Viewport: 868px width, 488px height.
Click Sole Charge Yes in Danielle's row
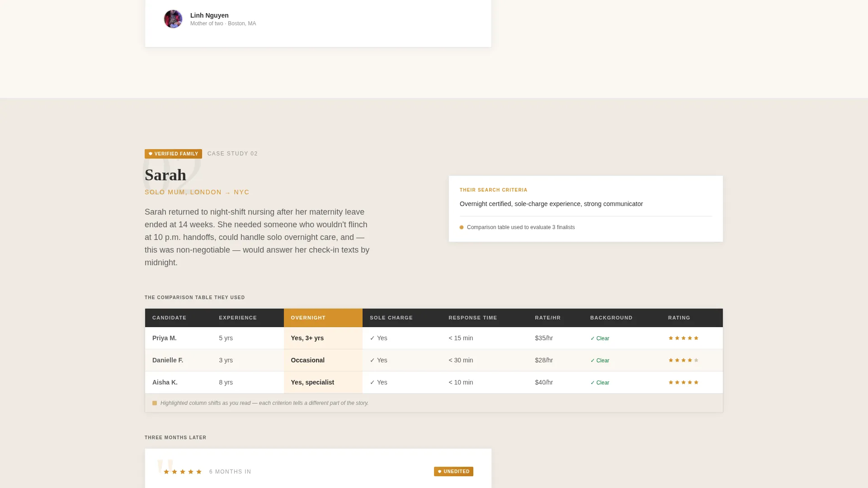tap(378, 360)
